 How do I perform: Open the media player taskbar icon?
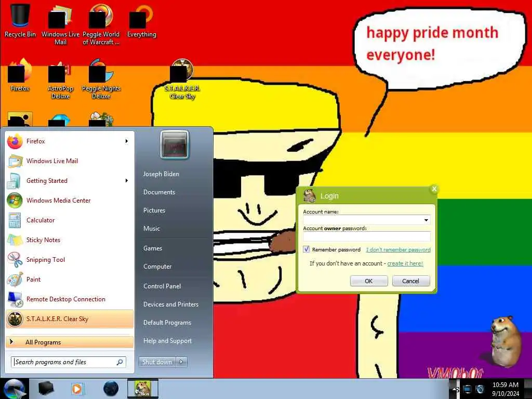pyautogui.click(x=77, y=389)
